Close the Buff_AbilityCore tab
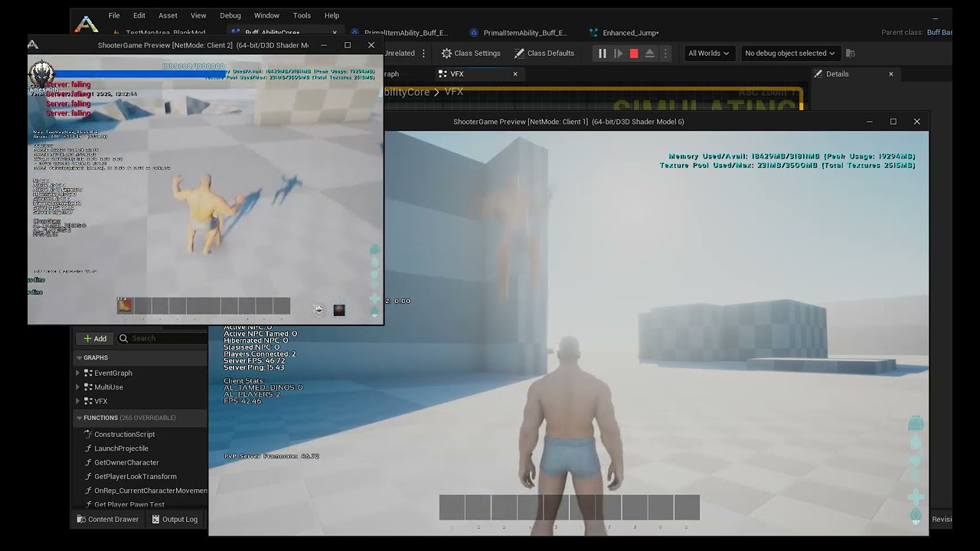980x551 pixels. coord(335,33)
